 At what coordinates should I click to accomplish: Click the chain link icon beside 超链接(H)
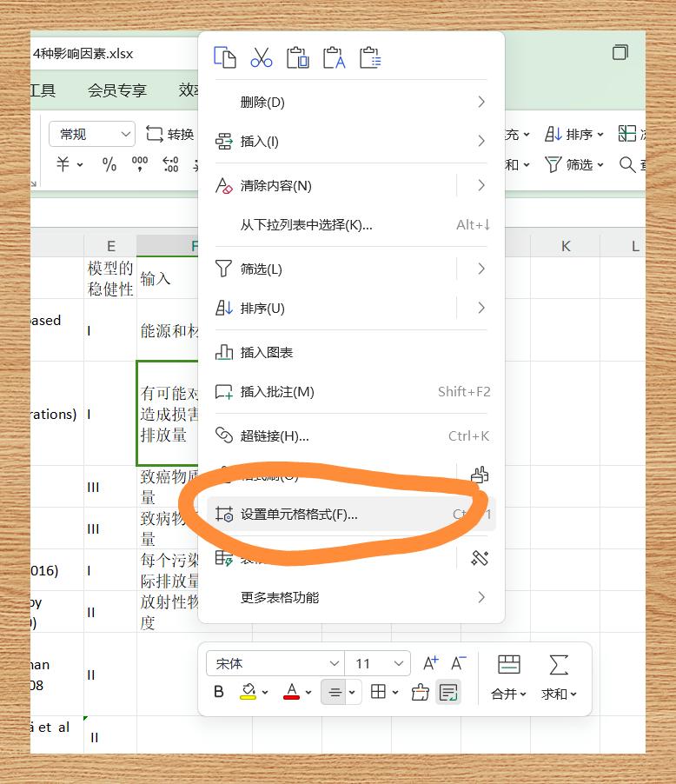coord(223,435)
